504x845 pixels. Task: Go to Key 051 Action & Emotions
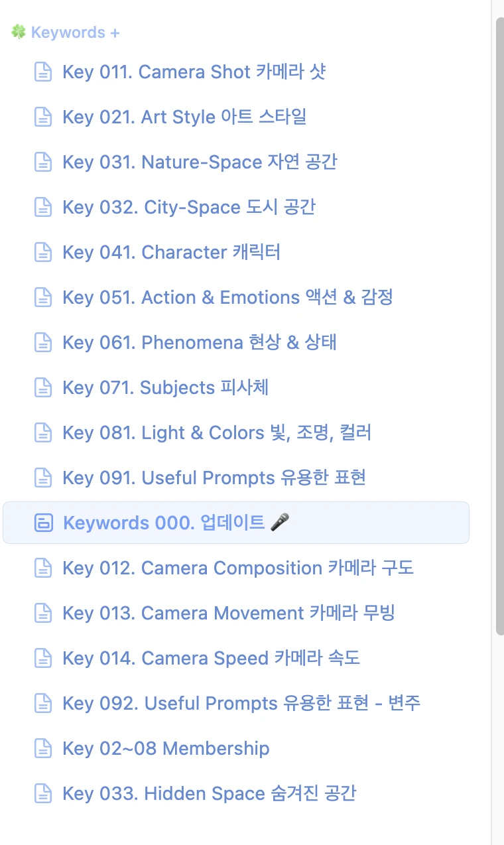click(227, 297)
